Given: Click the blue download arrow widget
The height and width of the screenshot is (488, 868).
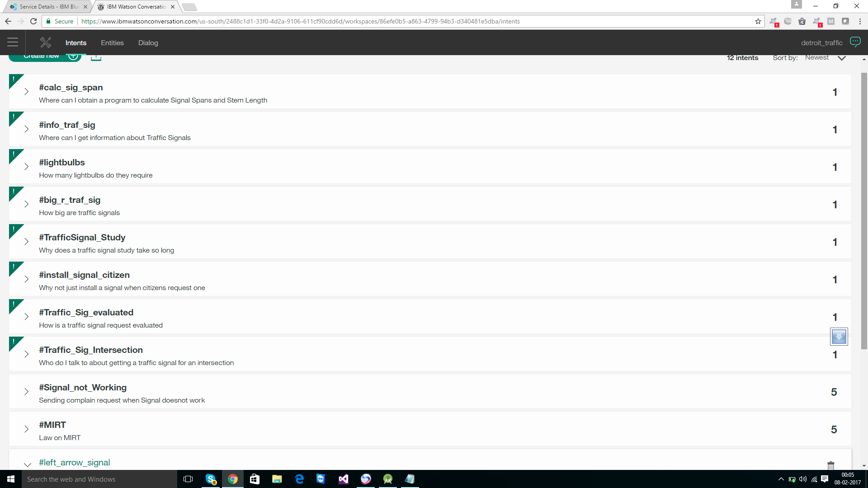Looking at the screenshot, I should [x=839, y=337].
